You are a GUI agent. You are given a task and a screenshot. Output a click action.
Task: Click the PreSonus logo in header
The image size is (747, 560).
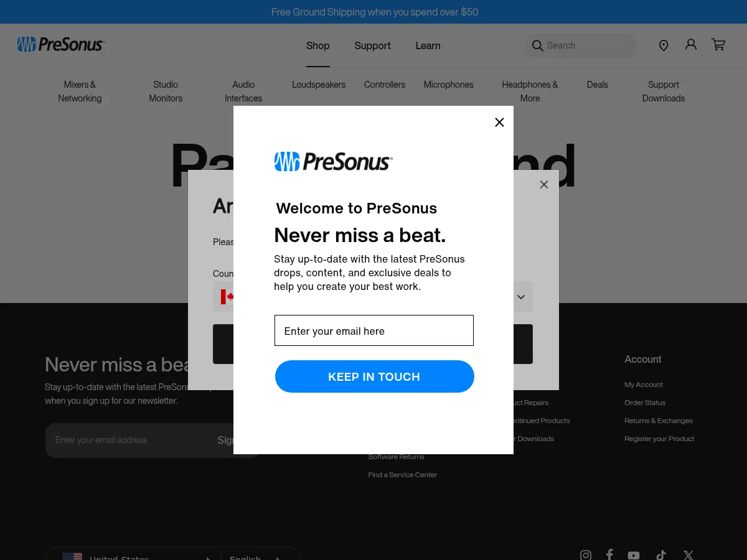pos(61,44)
